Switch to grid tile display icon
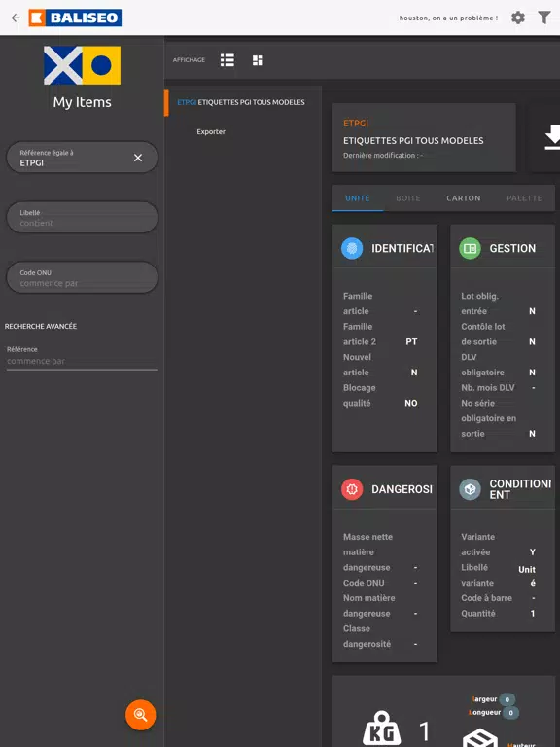Image resolution: width=560 pixels, height=747 pixels. 258,60
